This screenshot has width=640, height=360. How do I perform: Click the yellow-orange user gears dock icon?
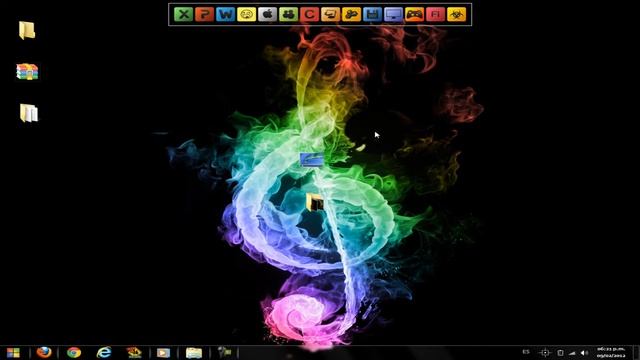[x=351, y=14]
